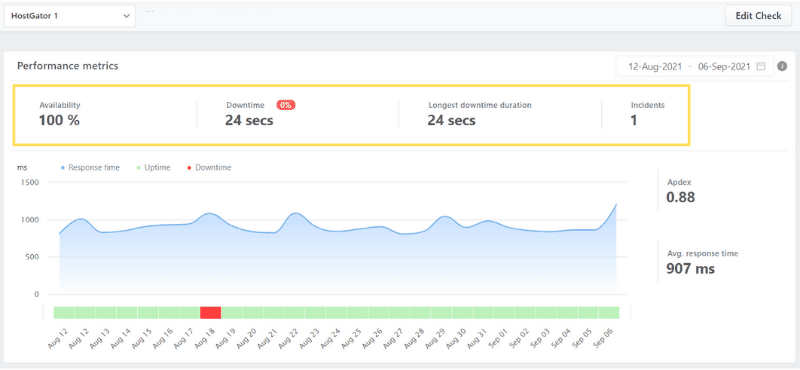800x370 pixels.
Task: Click the Aug 24 x-axis label
Action: click(x=331, y=338)
